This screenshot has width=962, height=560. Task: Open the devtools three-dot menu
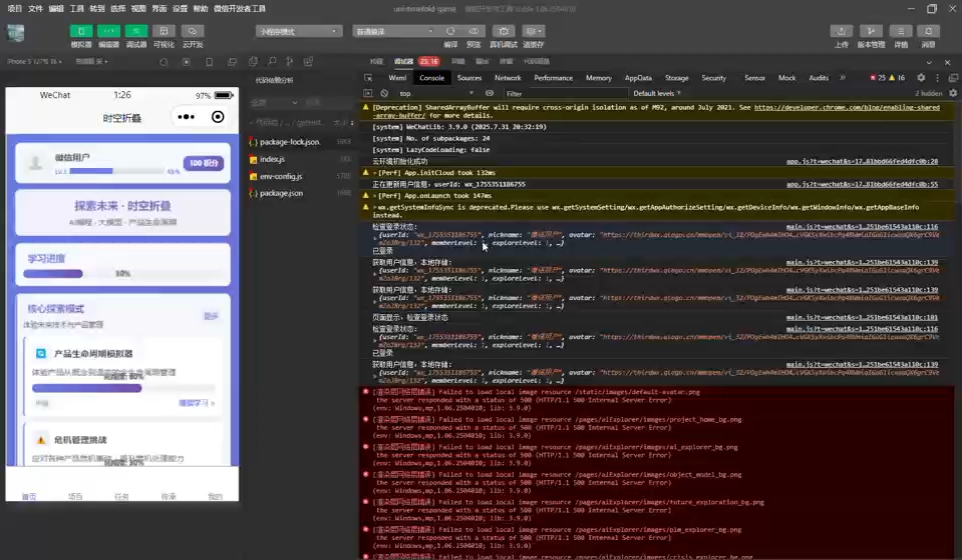[937, 78]
